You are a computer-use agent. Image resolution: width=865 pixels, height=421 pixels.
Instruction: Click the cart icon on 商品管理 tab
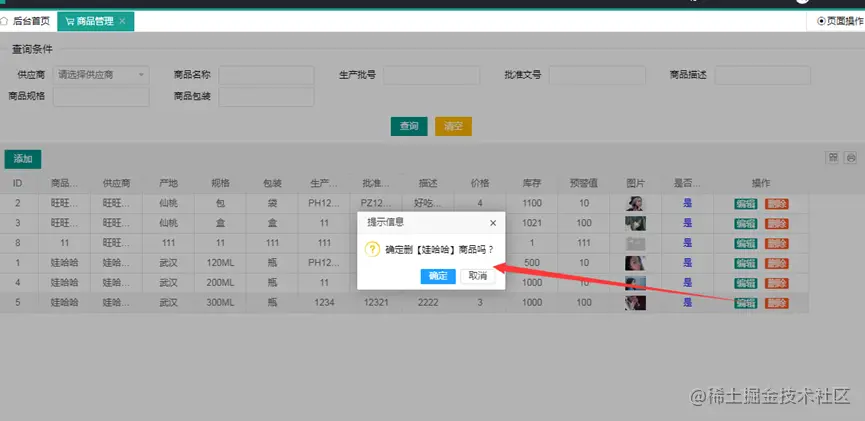click(x=70, y=22)
